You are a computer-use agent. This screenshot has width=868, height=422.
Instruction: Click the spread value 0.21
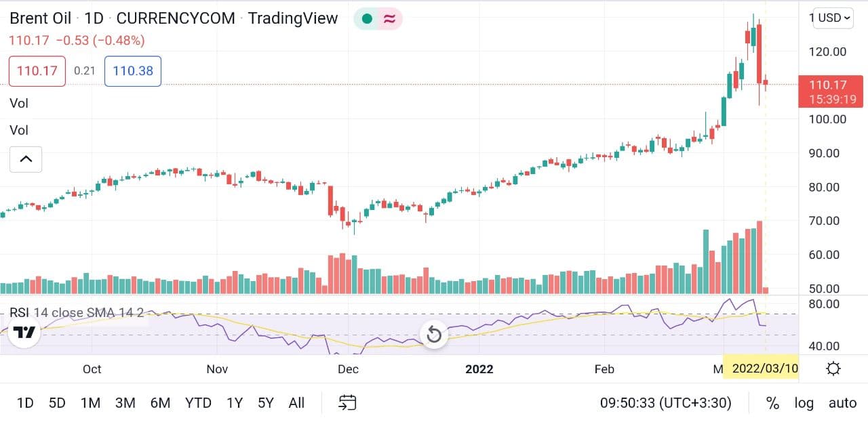(85, 70)
